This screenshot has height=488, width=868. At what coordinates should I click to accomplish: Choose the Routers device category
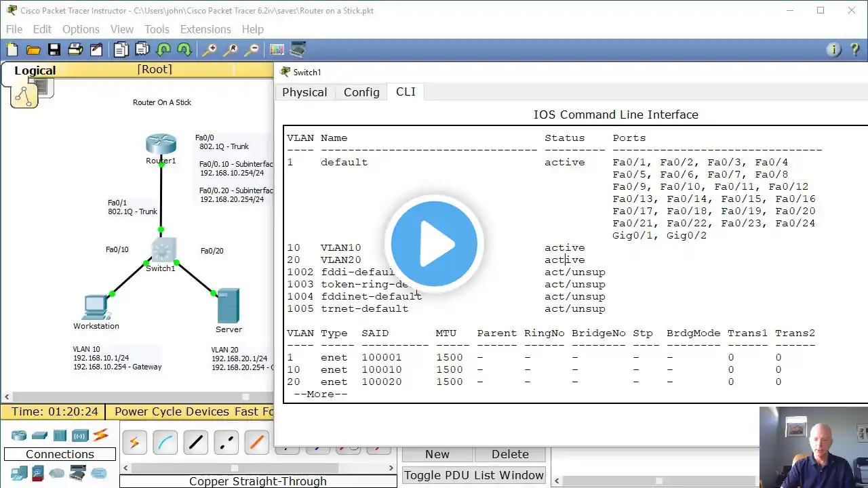coord(18,436)
